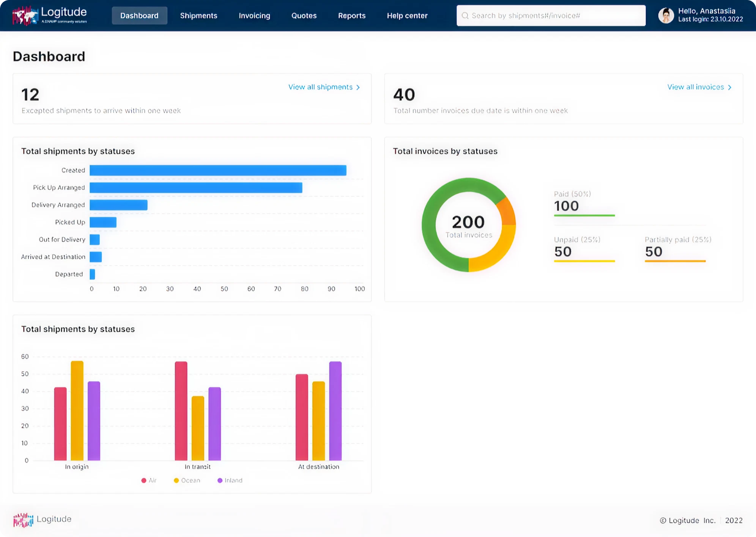756x537 pixels.
Task: Click the Inland bar in In origin group
Action: coord(94,421)
